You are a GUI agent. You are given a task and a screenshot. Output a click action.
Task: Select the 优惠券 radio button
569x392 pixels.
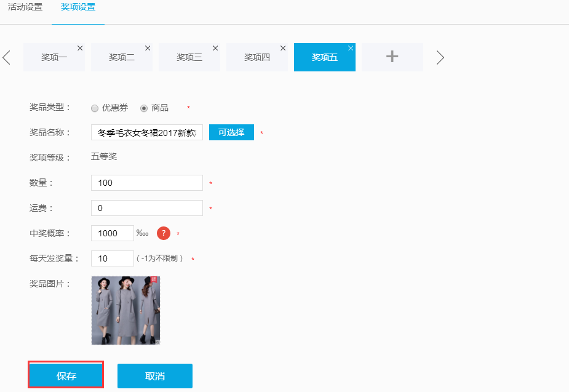click(95, 108)
